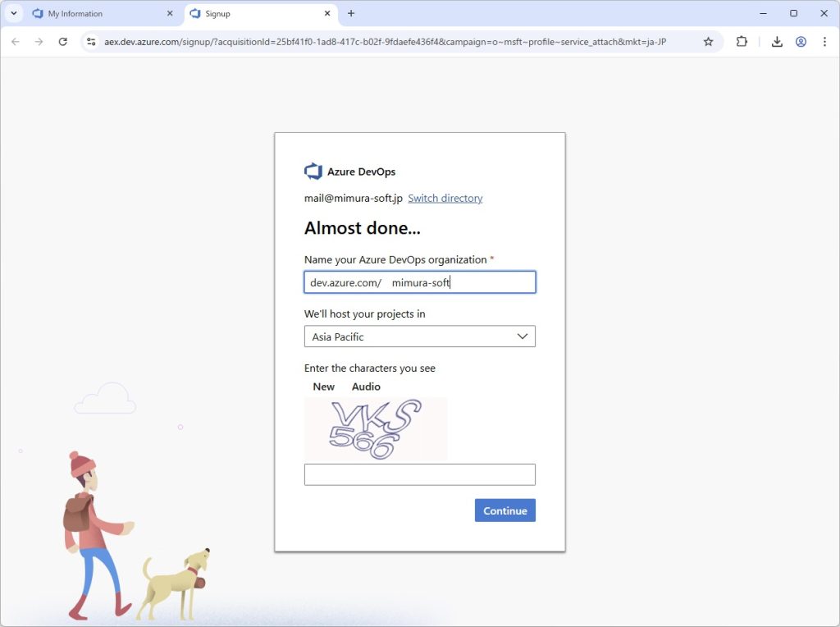This screenshot has height=627, width=840.
Task: Request a New captcha image
Action: click(323, 387)
